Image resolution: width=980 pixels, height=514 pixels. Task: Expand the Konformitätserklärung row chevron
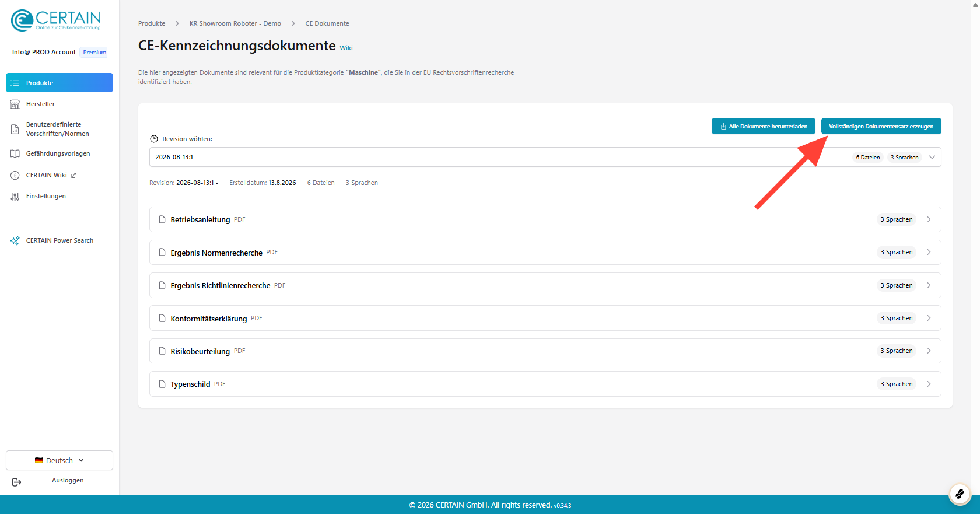pyautogui.click(x=929, y=318)
